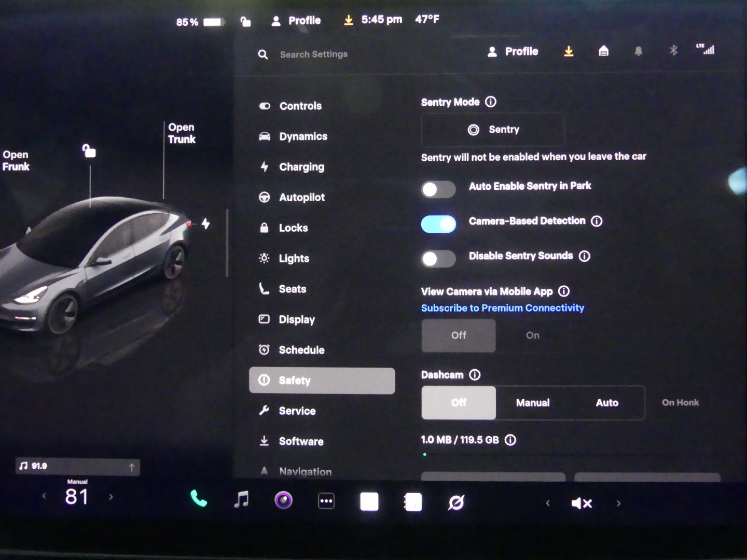The height and width of the screenshot is (560, 747).
Task: Tap the Bluetooth icon in header
Action: pyautogui.click(x=673, y=50)
